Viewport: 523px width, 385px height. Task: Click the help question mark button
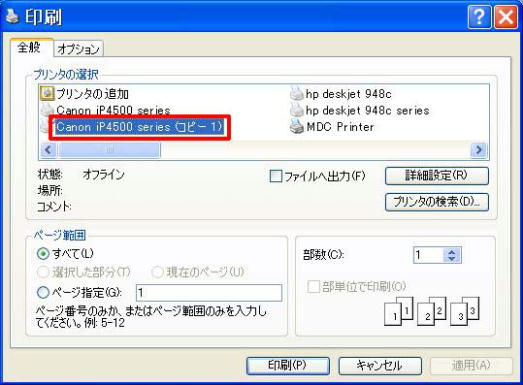[479, 16]
